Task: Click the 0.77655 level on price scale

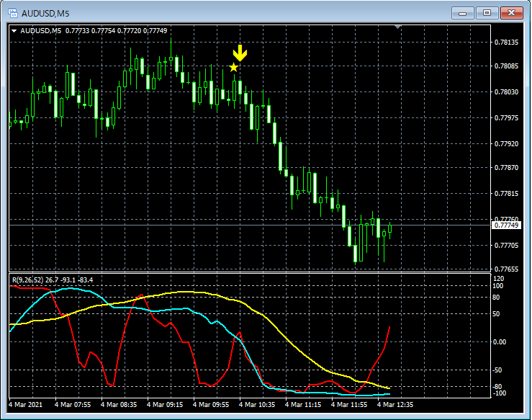Action: click(x=508, y=269)
